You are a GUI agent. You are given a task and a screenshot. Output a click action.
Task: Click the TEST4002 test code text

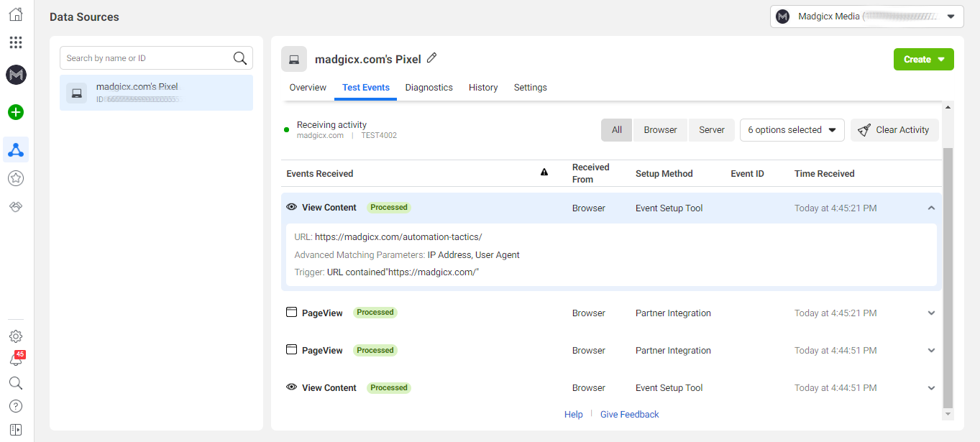tap(379, 135)
